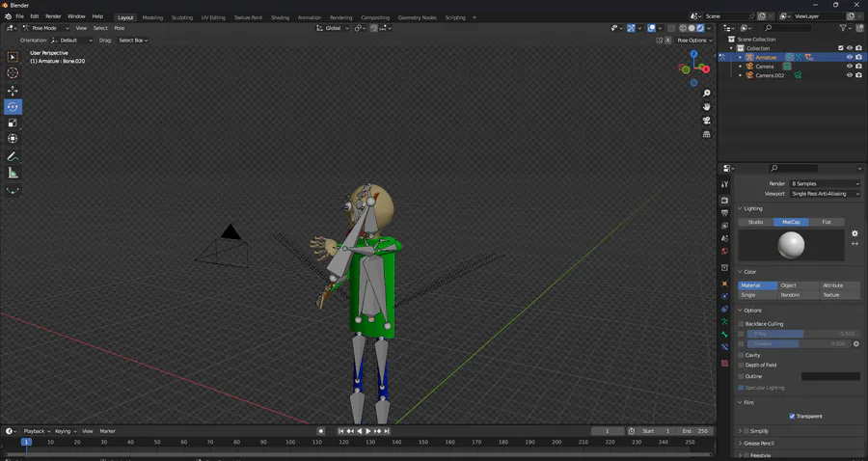Open Render 8 Samples dropdown
Image resolution: width=868 pixels, height=461 pixels.
tap(826, 184)
